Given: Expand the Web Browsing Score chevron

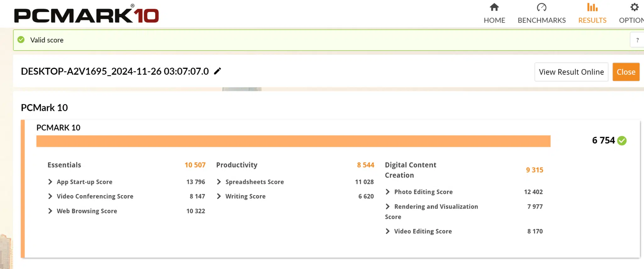Looking at the screenshot, I should 50,211.
